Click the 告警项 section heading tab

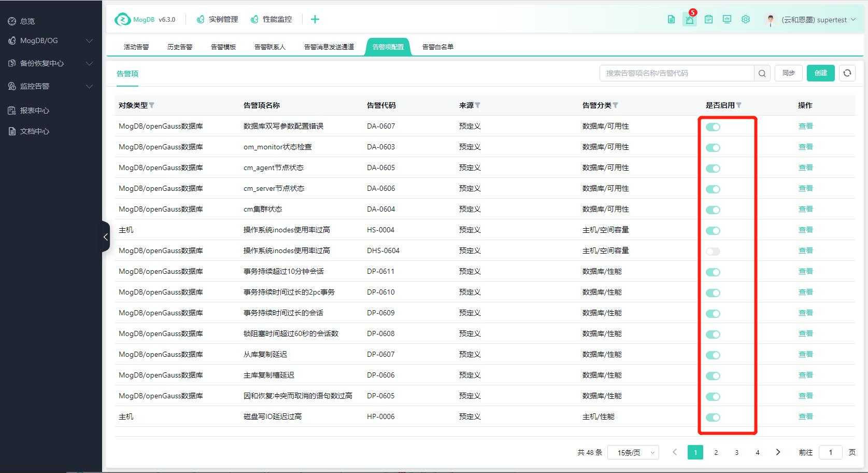127,74
